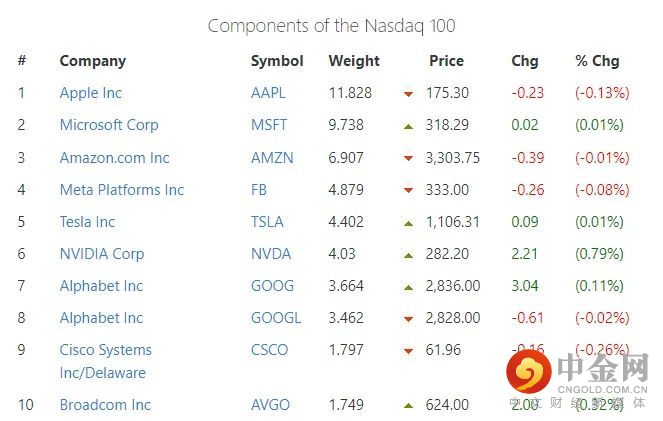
Task: Click the Weight column header
Action: (354, 60)
